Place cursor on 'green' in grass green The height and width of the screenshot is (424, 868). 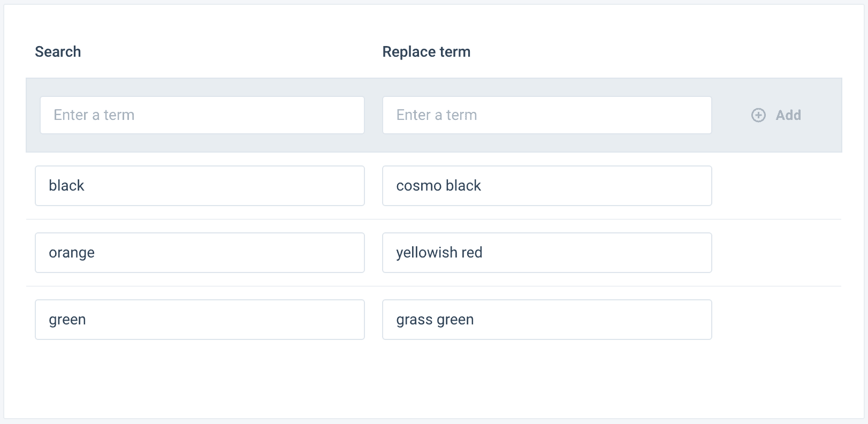coord(455,320)
